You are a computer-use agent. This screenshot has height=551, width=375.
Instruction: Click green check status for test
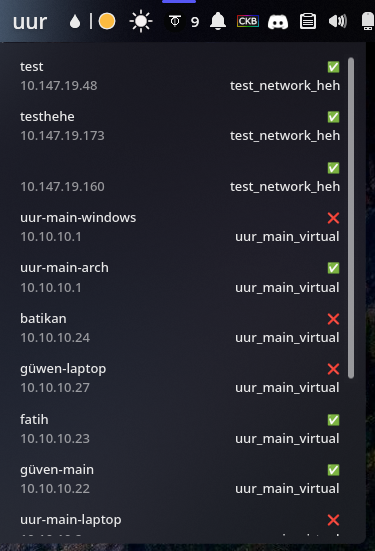(334, 67)
